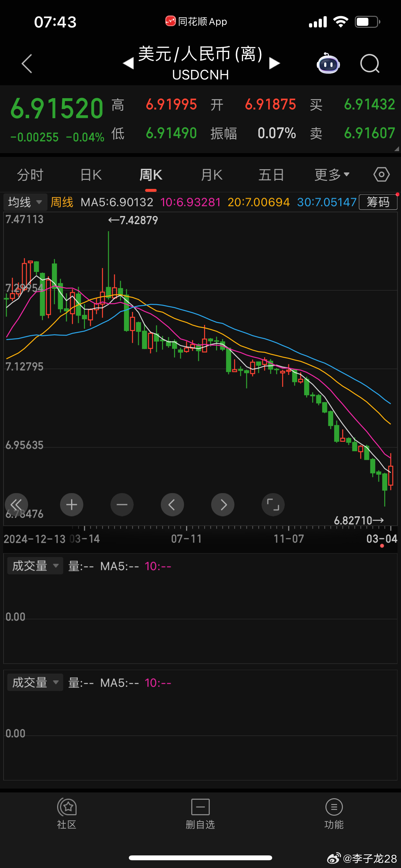401x868 pixels.
Task: Open the AI robot assistant
Action: tap(328, 63)
